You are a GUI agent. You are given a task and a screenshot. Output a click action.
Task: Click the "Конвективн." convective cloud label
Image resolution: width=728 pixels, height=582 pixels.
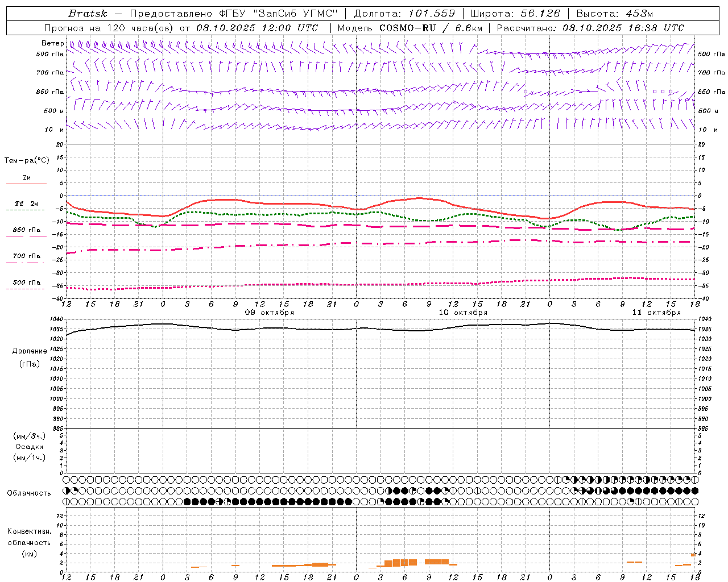29,531
